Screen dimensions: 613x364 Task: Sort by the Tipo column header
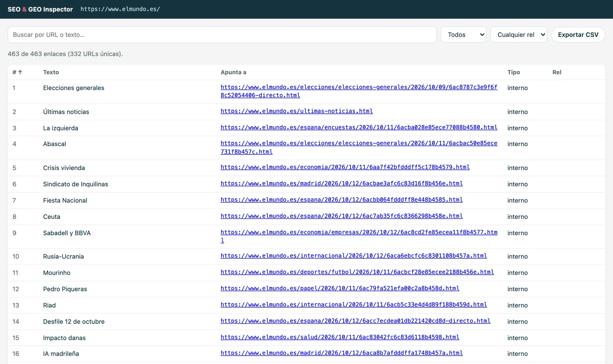click(514, 72)
